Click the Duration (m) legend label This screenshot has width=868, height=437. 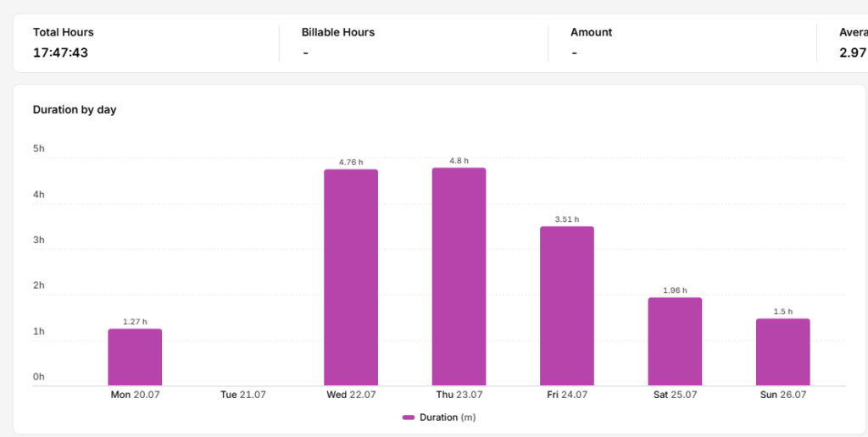(x=448, y=418)
